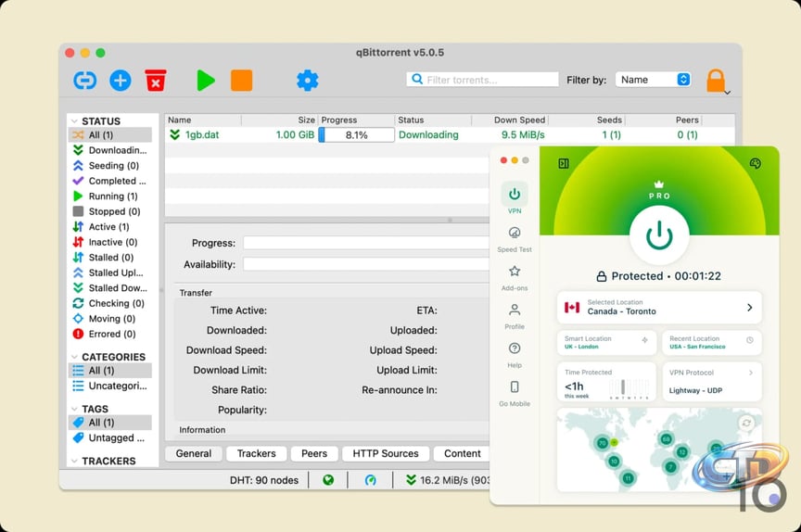Click the orange lock UI icon

[716, 81]
